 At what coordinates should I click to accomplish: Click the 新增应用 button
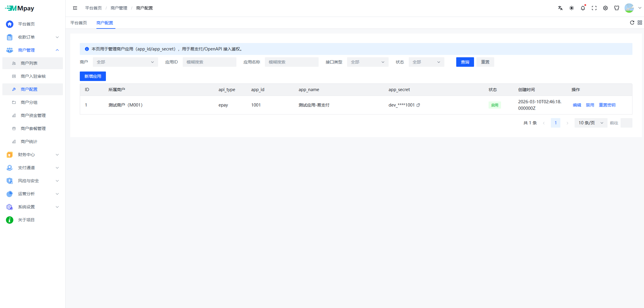[93, 76]
